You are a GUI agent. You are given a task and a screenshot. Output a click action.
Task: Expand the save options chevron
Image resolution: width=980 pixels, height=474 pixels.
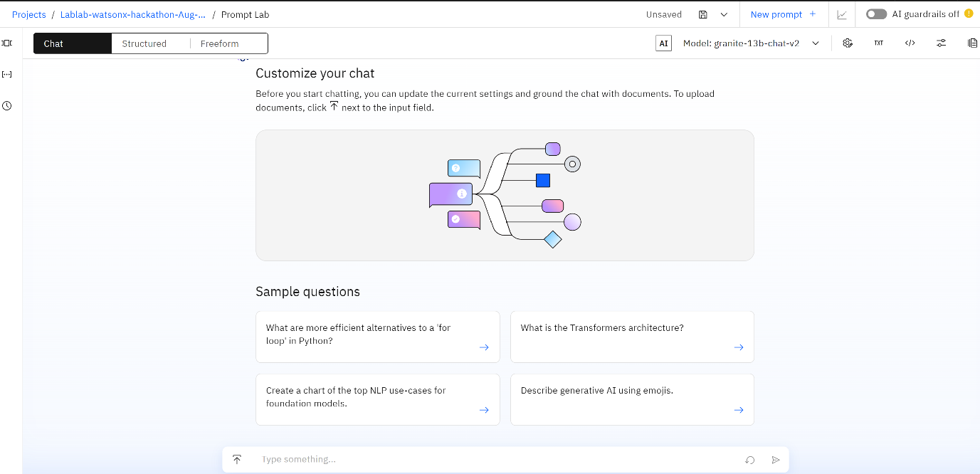coord(724,14)
